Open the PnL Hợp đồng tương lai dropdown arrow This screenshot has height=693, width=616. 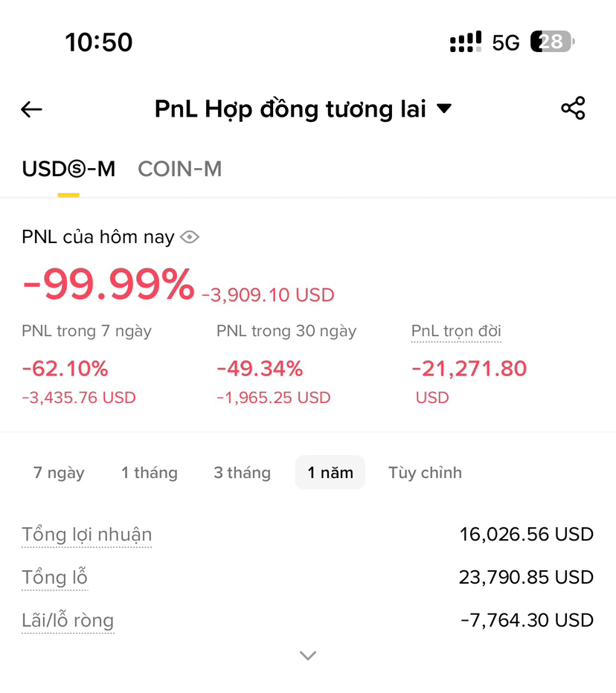[444, 109]
